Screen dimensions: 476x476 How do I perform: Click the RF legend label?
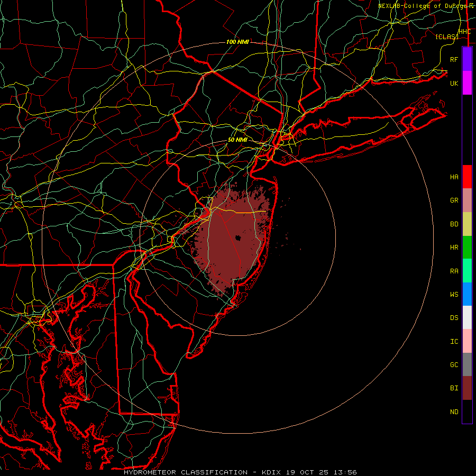(x=454, y=59)
